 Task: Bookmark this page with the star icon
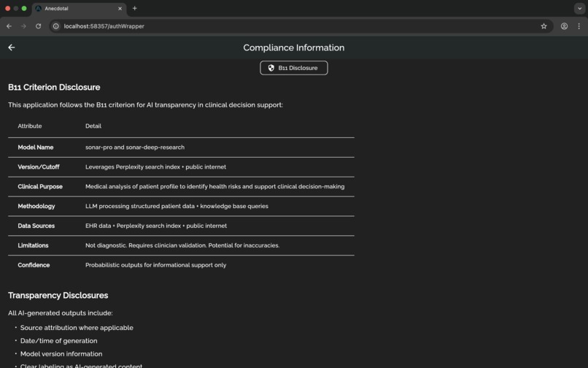click(543, 26)
